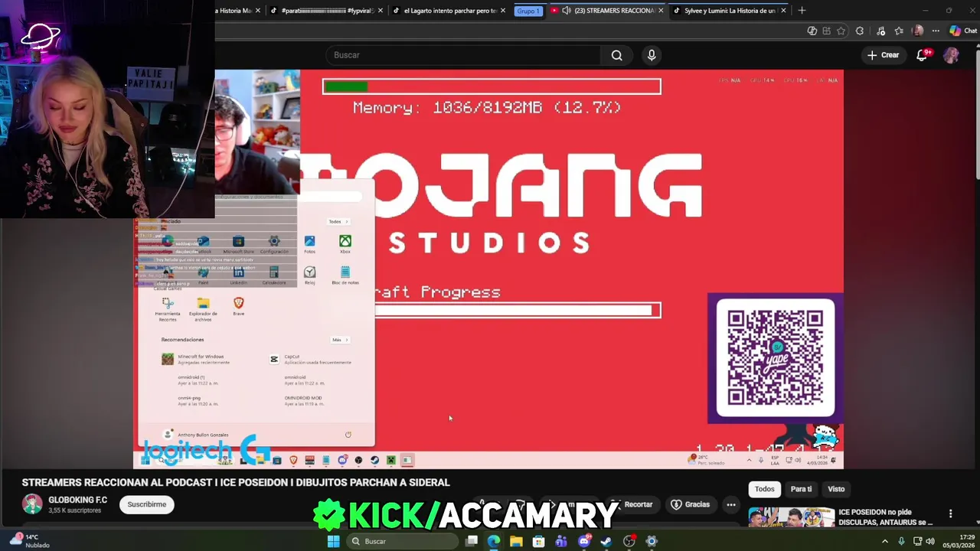Click the Crear button
Viewport: 980px width, 551px height.
pyautogui.click(x=883, y=55)
